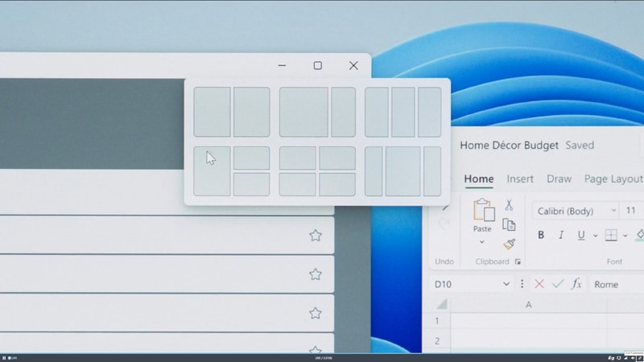Click the Cut scissors icon in Excel
This screenshot has height=362, width=644.
coord(509,205)
